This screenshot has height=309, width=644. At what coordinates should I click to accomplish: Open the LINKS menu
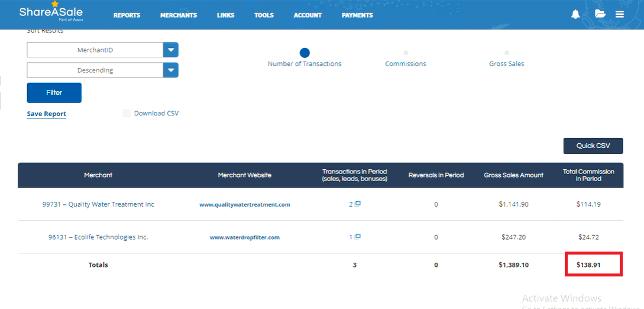pos(225,15)
